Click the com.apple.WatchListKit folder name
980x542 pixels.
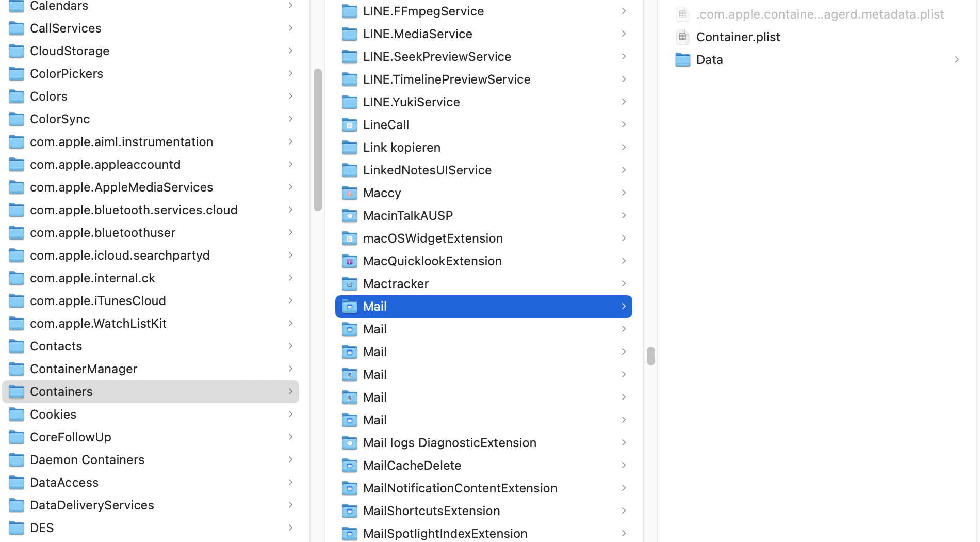[99, 324]
